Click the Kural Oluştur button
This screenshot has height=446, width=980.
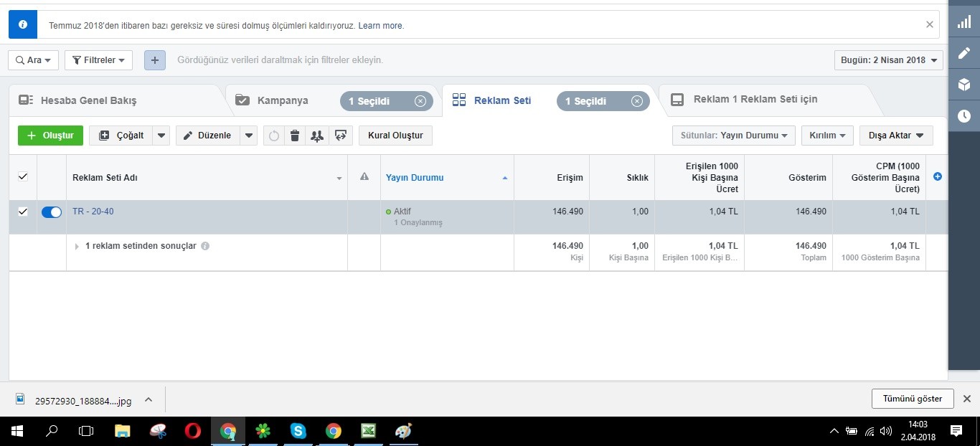click(396, 136)
